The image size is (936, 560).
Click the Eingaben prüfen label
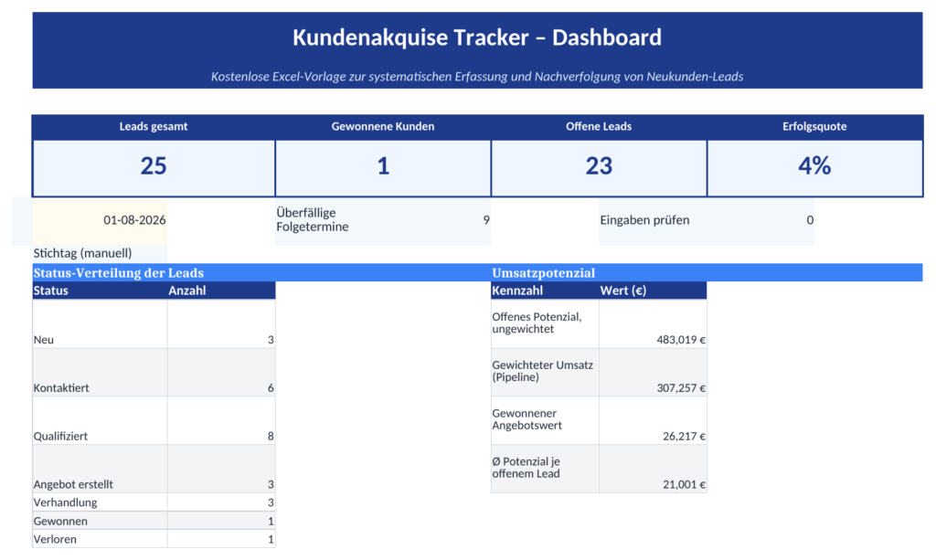click(644, 220)
